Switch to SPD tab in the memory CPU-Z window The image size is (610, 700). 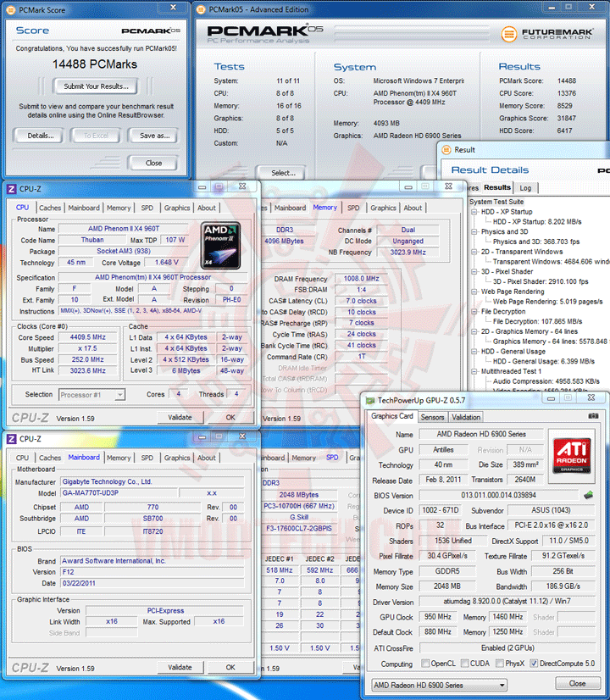tap(353, 208)
